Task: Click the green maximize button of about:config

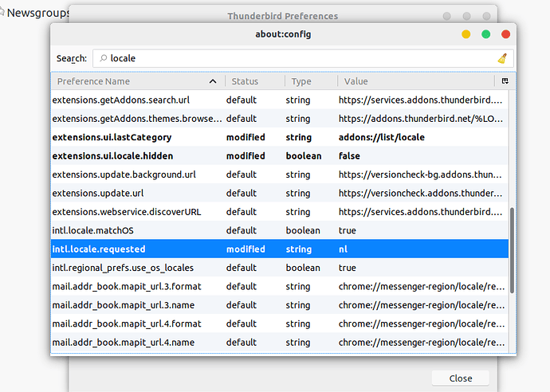Action: click(485, 34)
